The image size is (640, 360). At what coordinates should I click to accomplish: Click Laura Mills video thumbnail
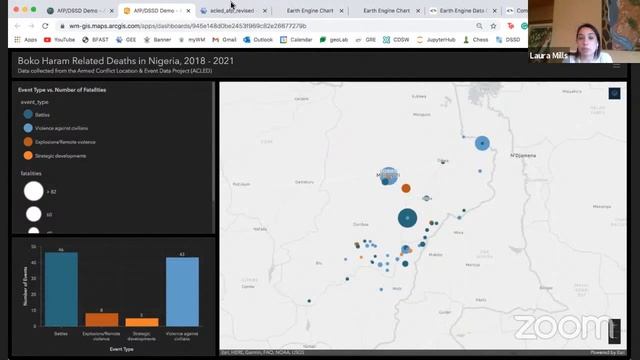pos(584,31)
